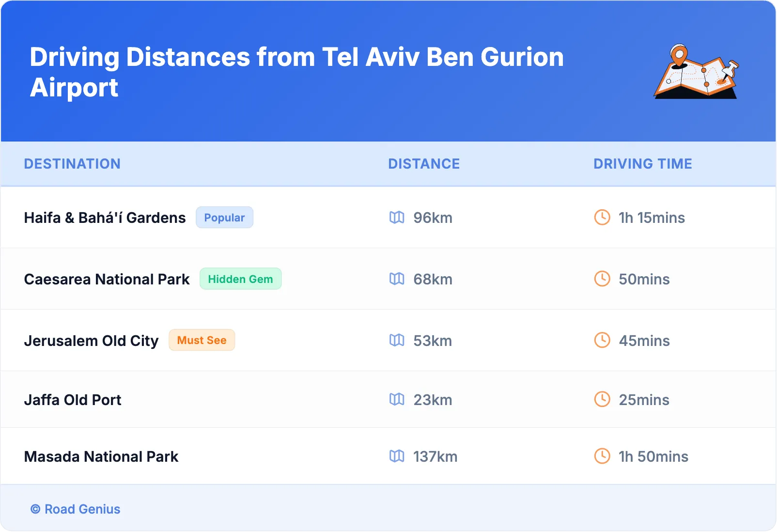Click the 53km distance value
This screenshot has height=532, width=777.
pyautogui.click(x=433, y=341)
